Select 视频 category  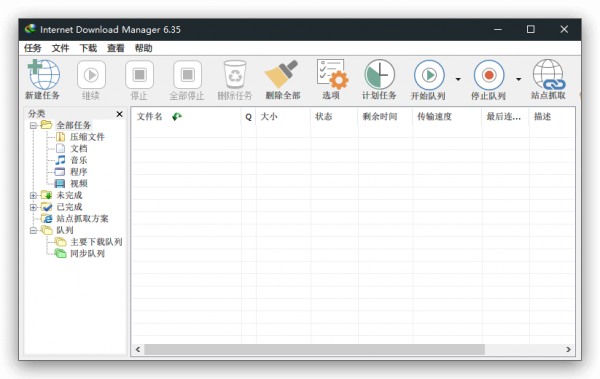79,183
